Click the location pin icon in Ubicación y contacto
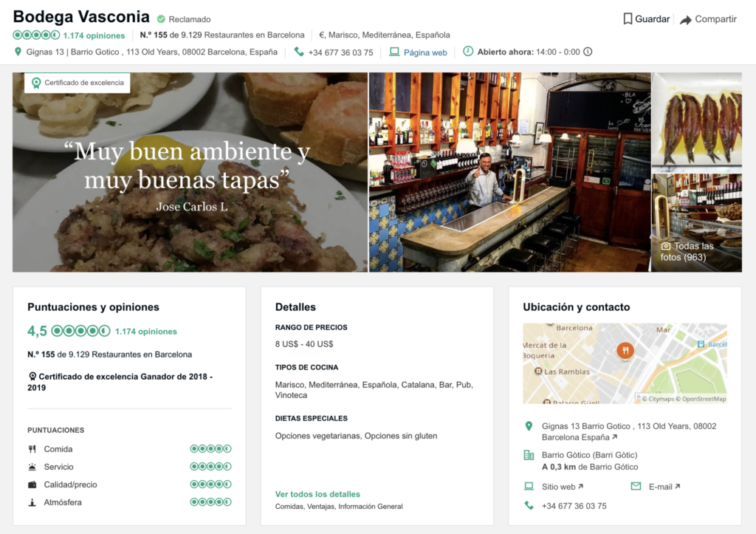Image resolution: width=756 pixels, height=534 pixels. (529, 426)
